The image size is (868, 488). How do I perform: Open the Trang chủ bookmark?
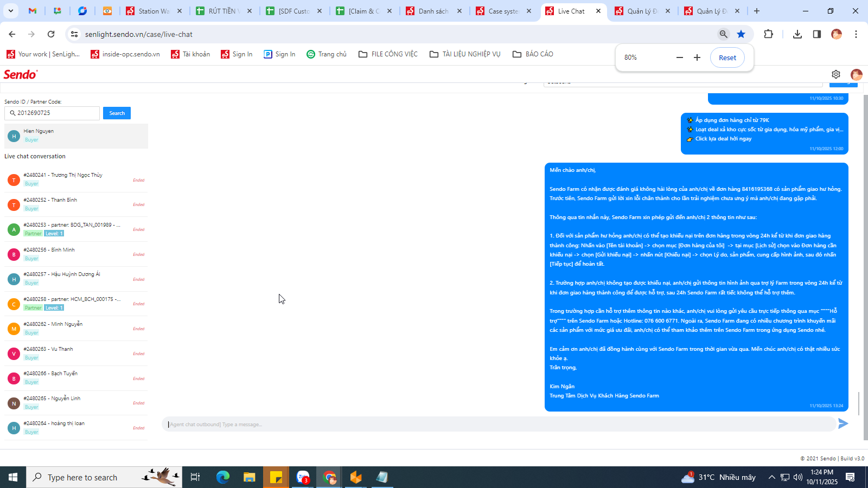coord(327,54)
